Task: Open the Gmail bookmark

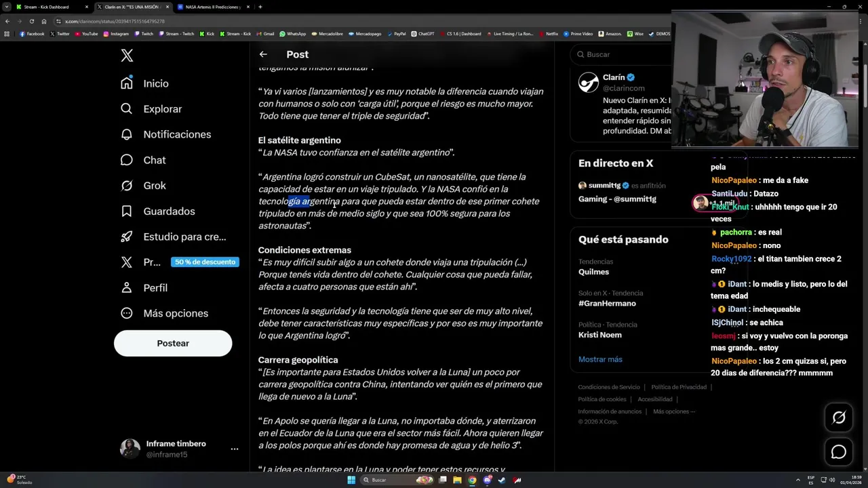Action: coord(265,34)
